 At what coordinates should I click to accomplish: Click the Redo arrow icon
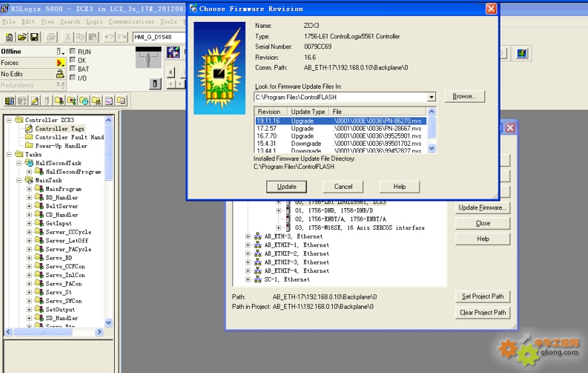[122, 36]
